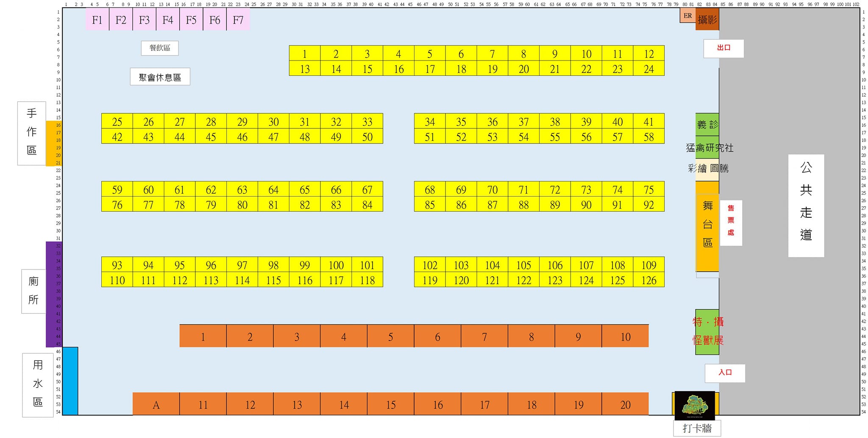Click the 聚會休息區 label
Screen dimensions: 868x438
point(160,77)
